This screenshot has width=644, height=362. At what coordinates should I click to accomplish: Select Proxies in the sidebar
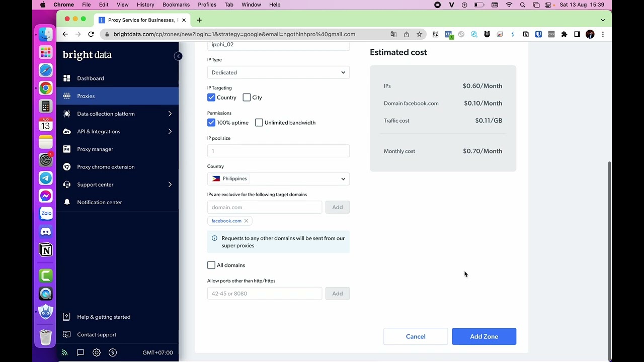coord(117,96)
